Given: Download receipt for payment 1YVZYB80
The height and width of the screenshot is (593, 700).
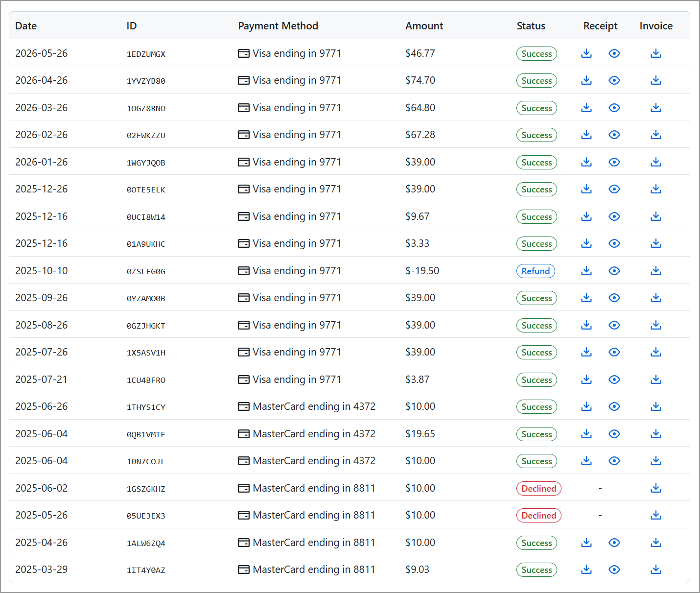Looking at the screenshot, I should 586,80.
